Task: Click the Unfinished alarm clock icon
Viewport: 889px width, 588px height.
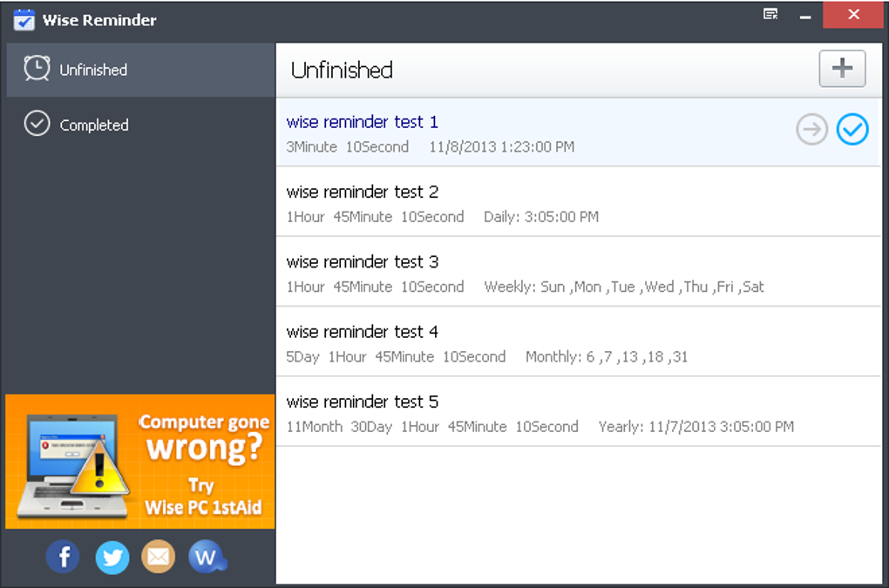Action: 37,69
